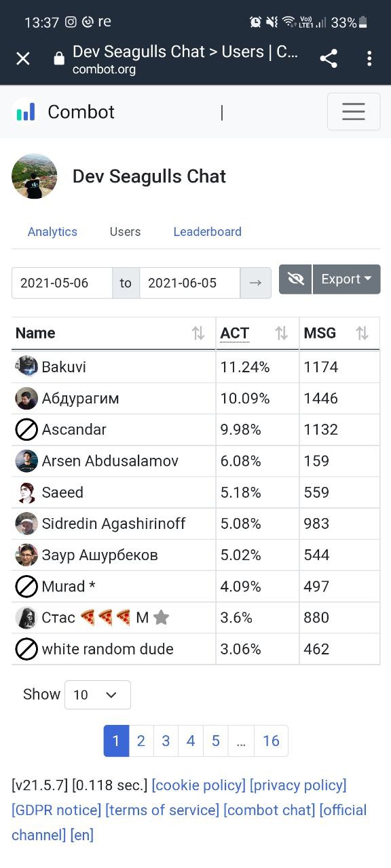
Task: Switch to the Leaderboard tab
Action: click(207, 231)
